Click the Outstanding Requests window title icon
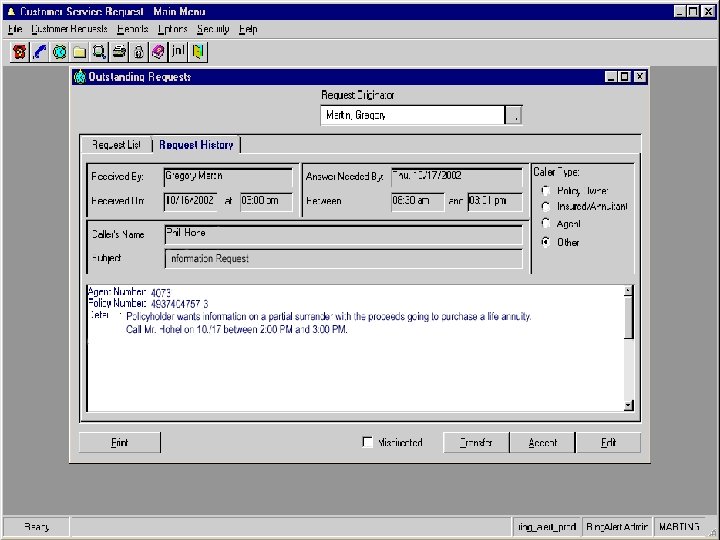 [79, 77]
